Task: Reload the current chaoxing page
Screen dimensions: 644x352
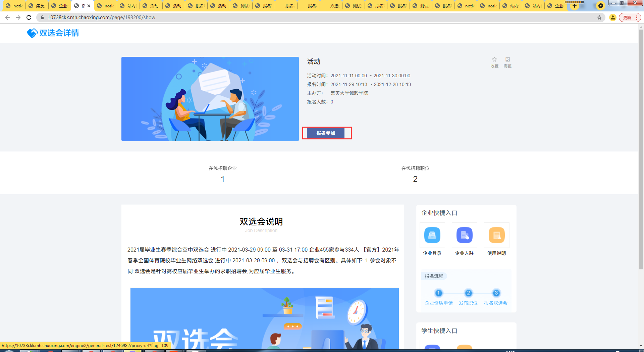Action: 29,17
